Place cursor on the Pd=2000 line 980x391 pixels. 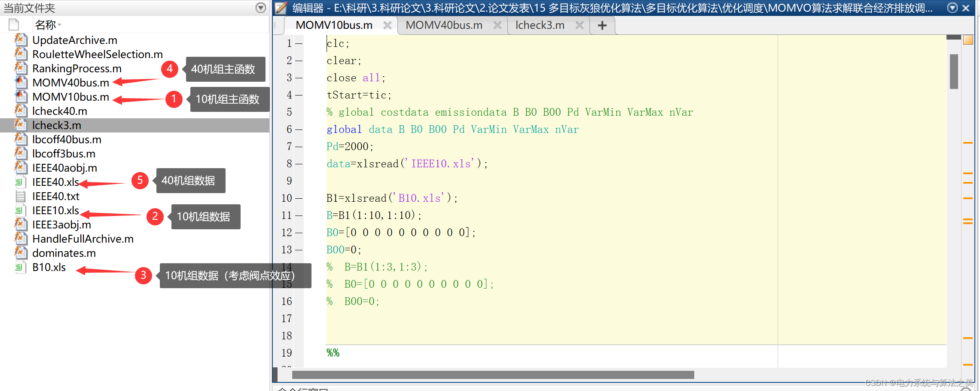(350, 147)
